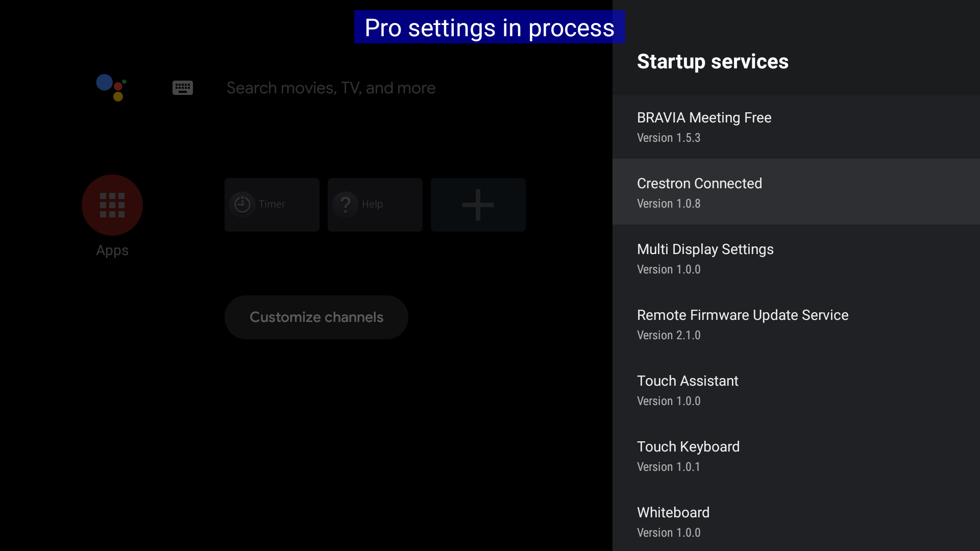The width and height of the screenshot is (980, 551).
Task: Click the Help question mark icon
Action: point(346,205)
